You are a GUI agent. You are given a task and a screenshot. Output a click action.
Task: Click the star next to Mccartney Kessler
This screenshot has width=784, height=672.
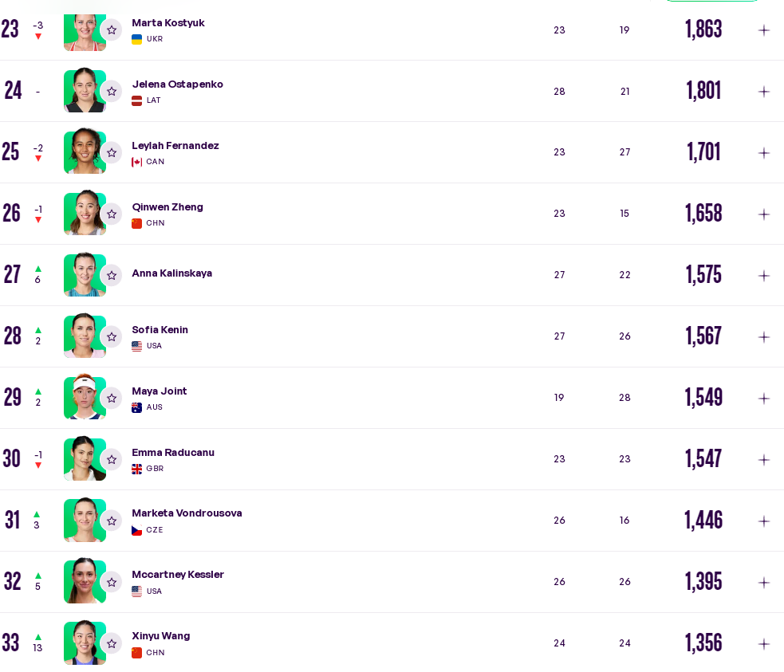(x=112, y=583)
